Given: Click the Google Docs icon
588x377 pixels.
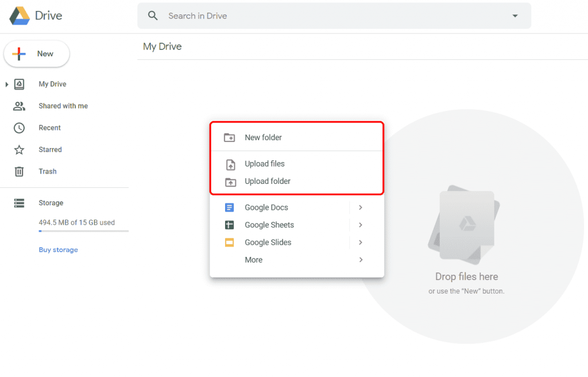Looking at the screenshot, I should click(230, 207).
